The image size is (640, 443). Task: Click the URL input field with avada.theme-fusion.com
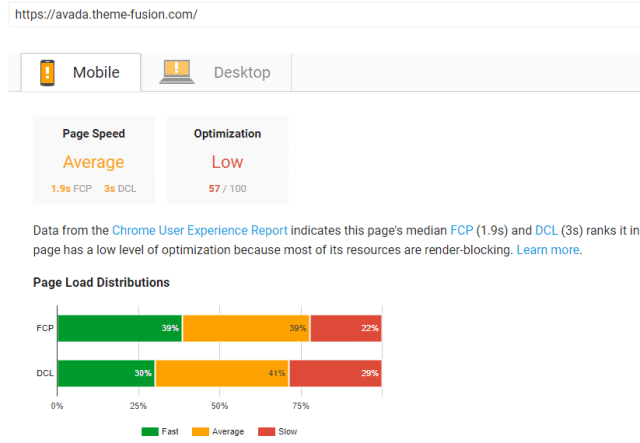324,15
